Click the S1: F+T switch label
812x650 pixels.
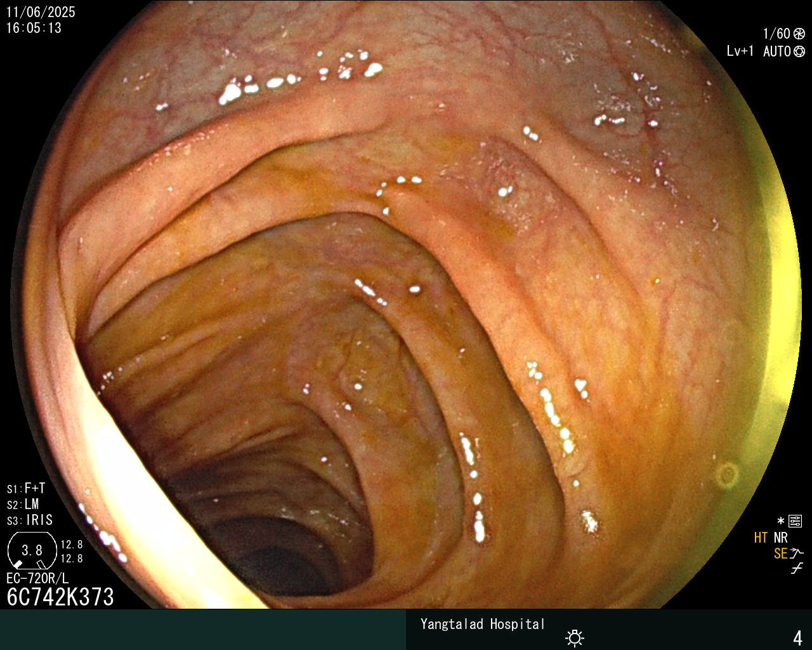click(x=26, y=489)
